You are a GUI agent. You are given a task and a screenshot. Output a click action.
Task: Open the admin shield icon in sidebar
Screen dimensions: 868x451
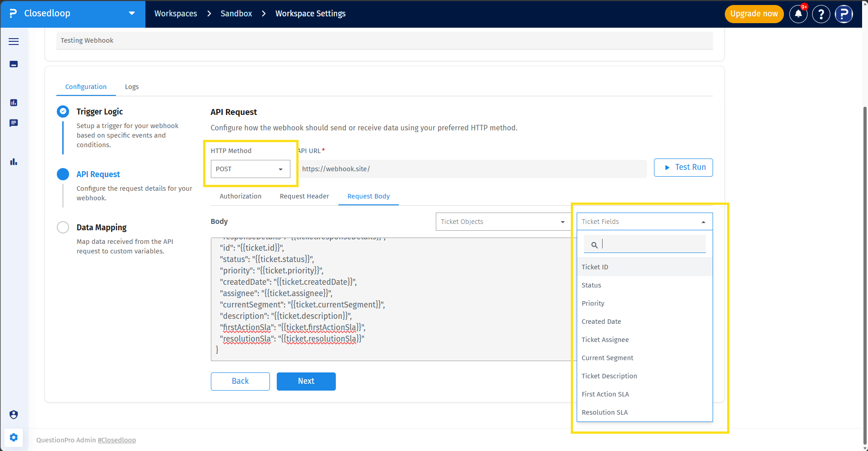tap(14, 415)
